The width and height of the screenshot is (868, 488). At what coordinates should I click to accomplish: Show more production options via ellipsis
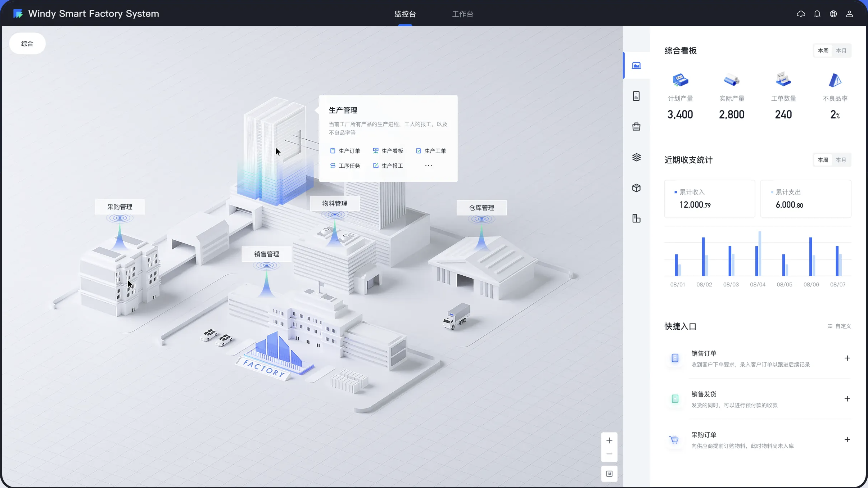pos(428,166)
